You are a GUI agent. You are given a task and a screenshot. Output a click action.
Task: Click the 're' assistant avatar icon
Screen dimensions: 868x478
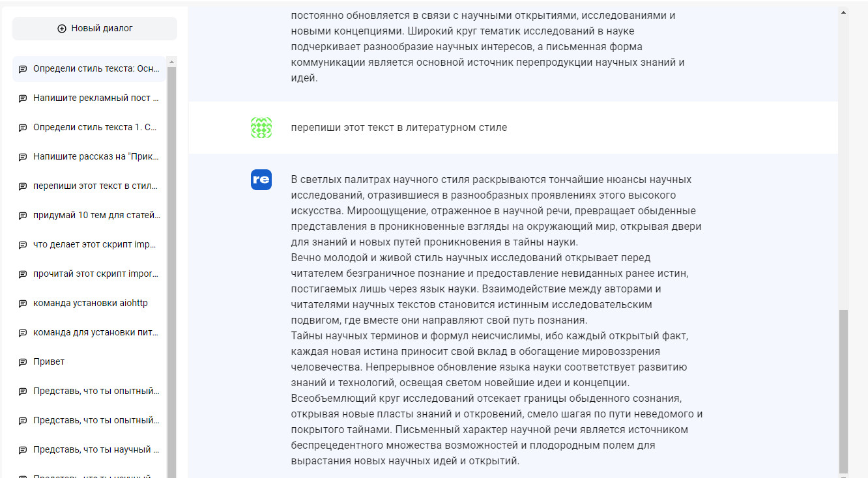point(261,180)
